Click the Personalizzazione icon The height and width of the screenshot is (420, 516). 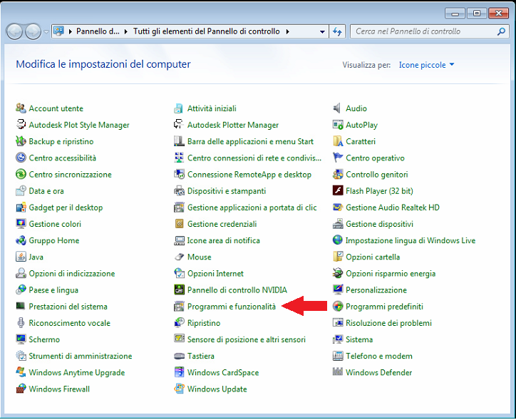tap(337, 290)
